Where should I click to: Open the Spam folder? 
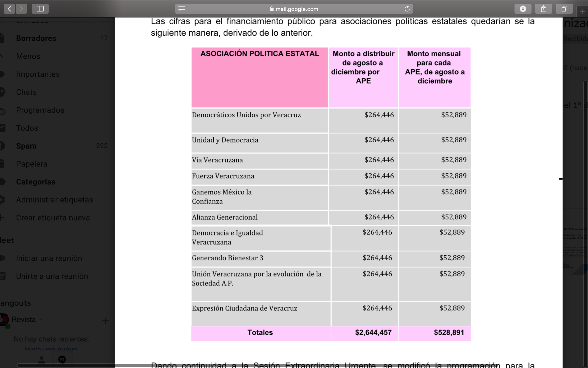(26, 146)
